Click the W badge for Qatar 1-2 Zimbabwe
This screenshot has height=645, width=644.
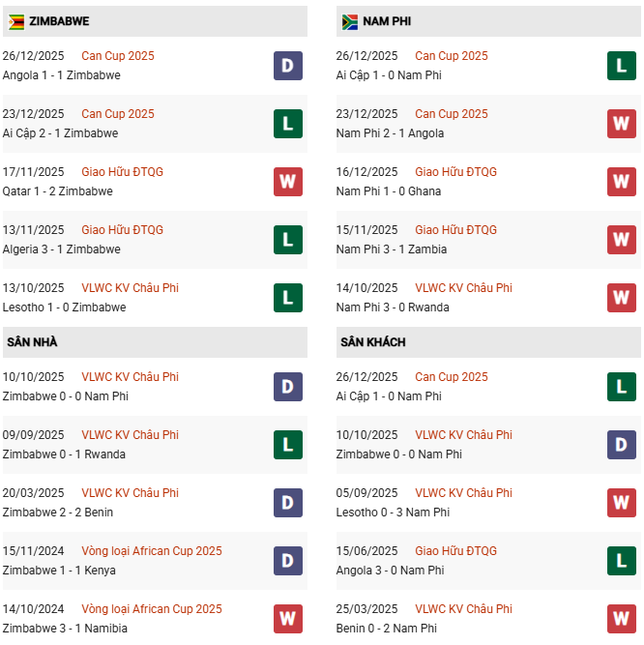pyautogui.click(x=287, y=182)
